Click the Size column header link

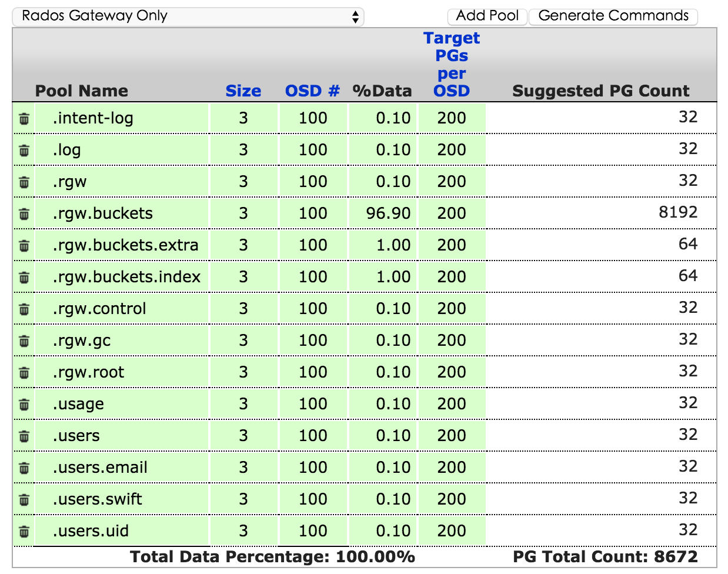[x=243, y=91]
